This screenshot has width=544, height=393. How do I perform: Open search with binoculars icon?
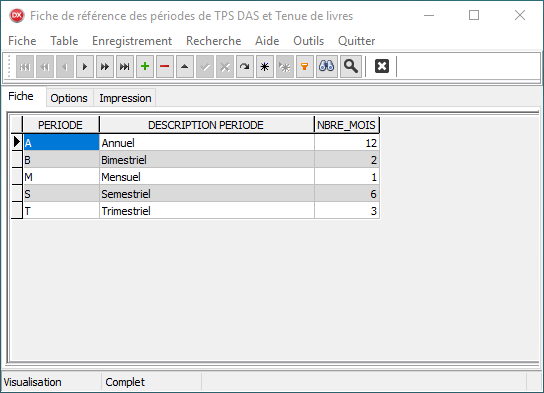point(326,66)
